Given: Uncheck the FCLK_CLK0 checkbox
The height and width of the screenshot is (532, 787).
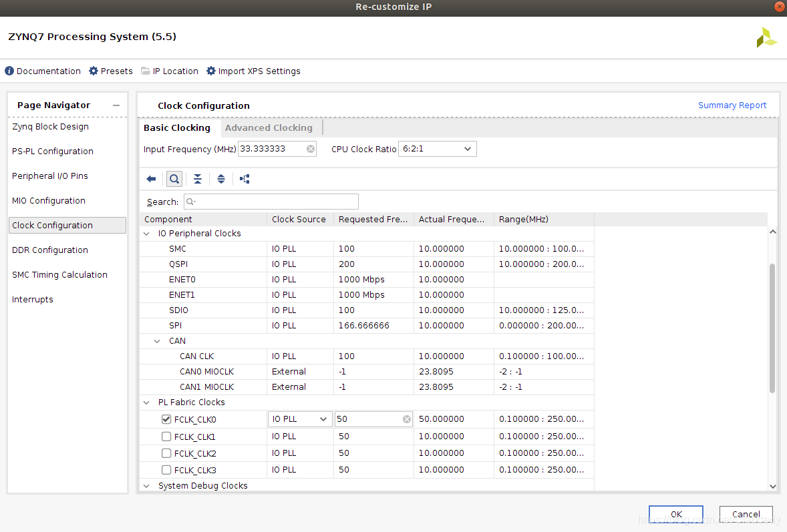Looking at the screenshot, I should [x=166, y=419].
